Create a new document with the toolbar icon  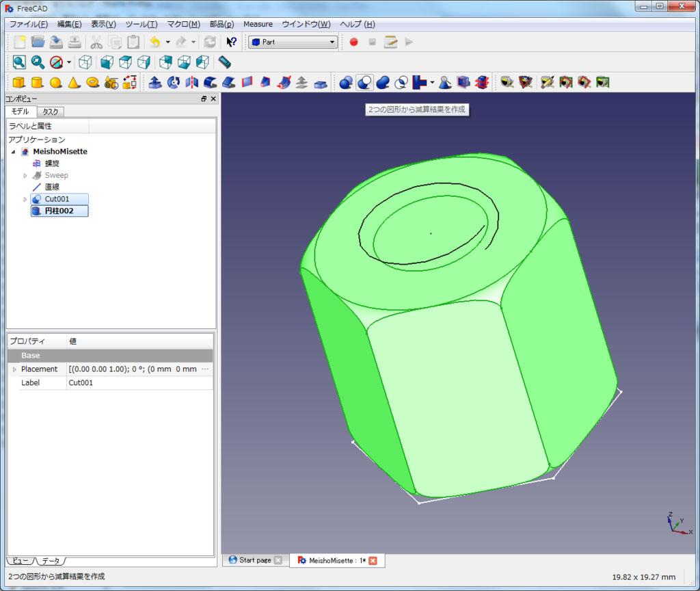coord(19,42)
